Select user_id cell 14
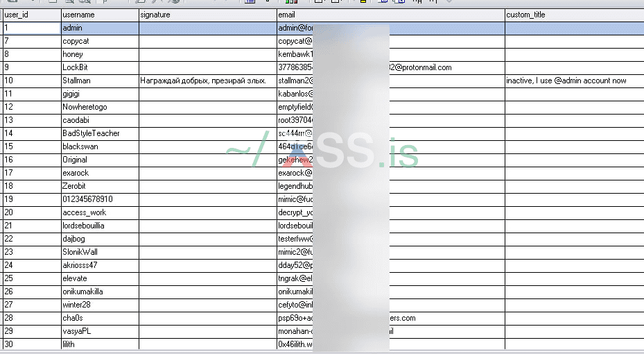 (x=32, y=133)
